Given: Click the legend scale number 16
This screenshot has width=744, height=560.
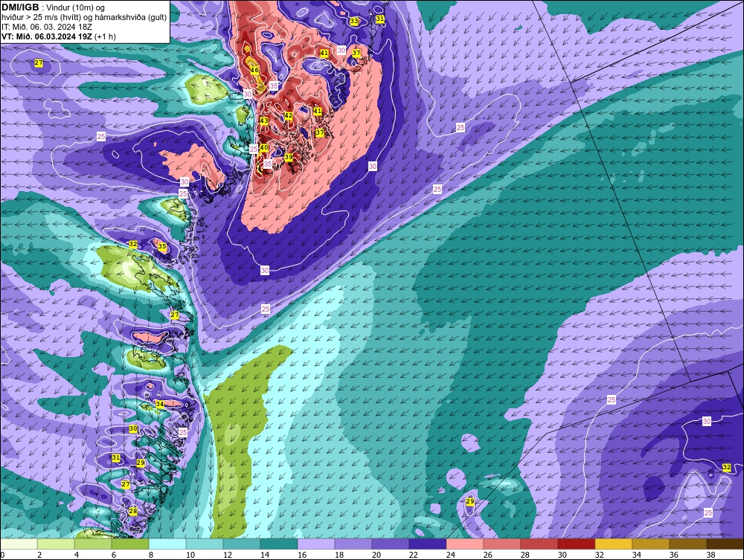Looking at the screenshot, I should coord(302,555).
